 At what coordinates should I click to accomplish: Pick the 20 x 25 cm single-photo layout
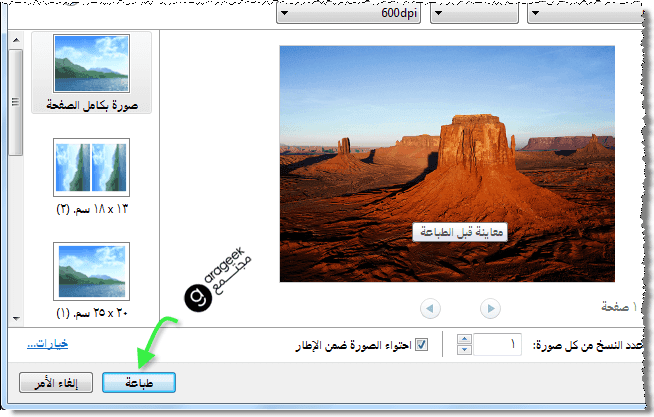tap(91, 271)
